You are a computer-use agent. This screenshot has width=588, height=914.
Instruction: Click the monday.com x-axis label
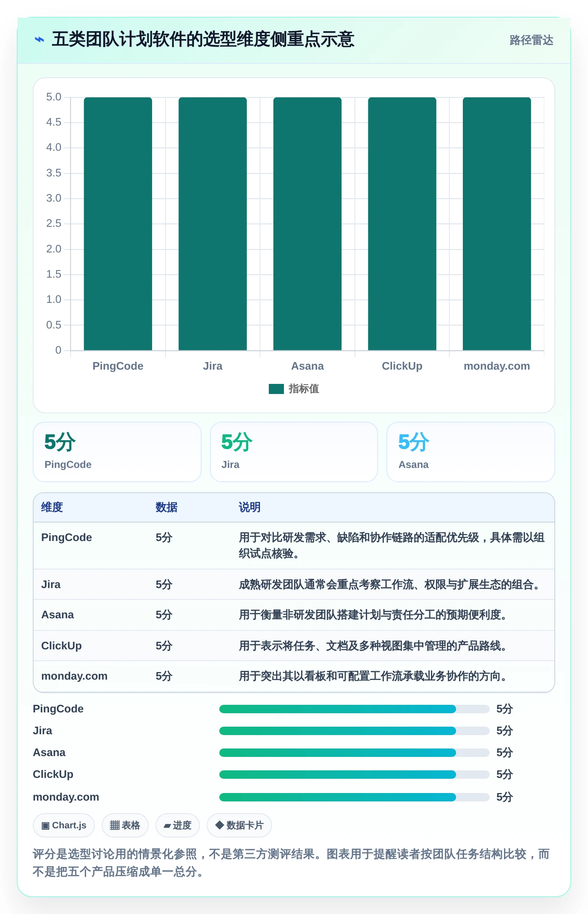point(497,366)
